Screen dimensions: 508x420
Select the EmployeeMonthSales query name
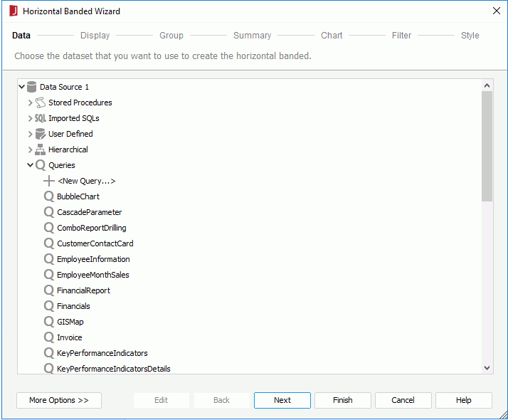93,275
